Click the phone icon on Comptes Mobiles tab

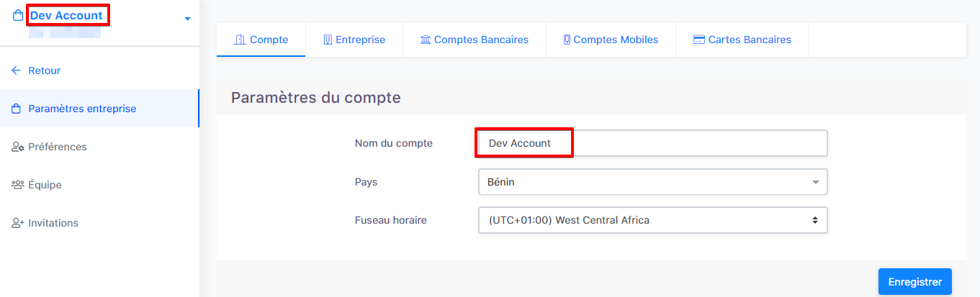pos(567,40)
